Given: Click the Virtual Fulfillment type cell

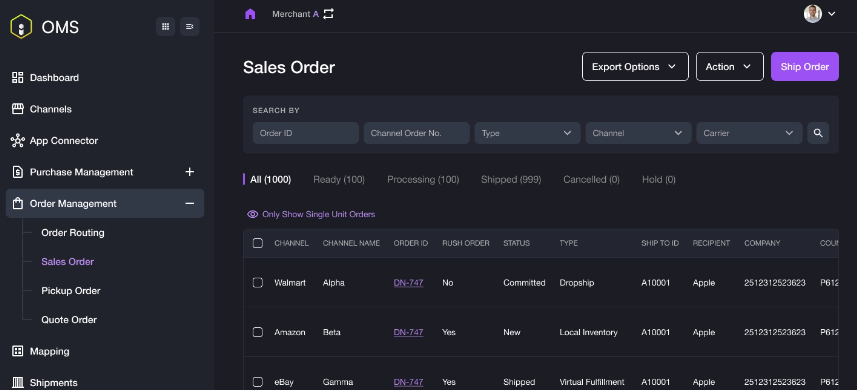Looking at the screenshot, I should click(x=591, y=382).
